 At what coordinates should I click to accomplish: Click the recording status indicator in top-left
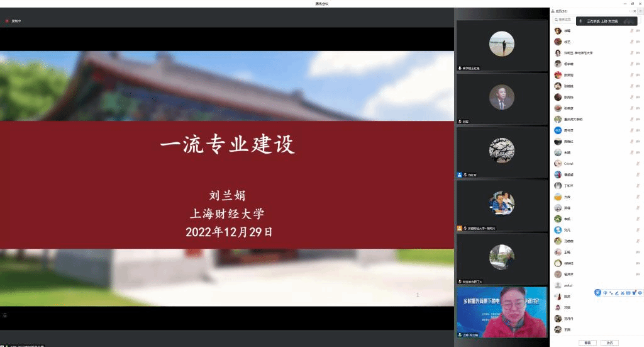point(14,21)
